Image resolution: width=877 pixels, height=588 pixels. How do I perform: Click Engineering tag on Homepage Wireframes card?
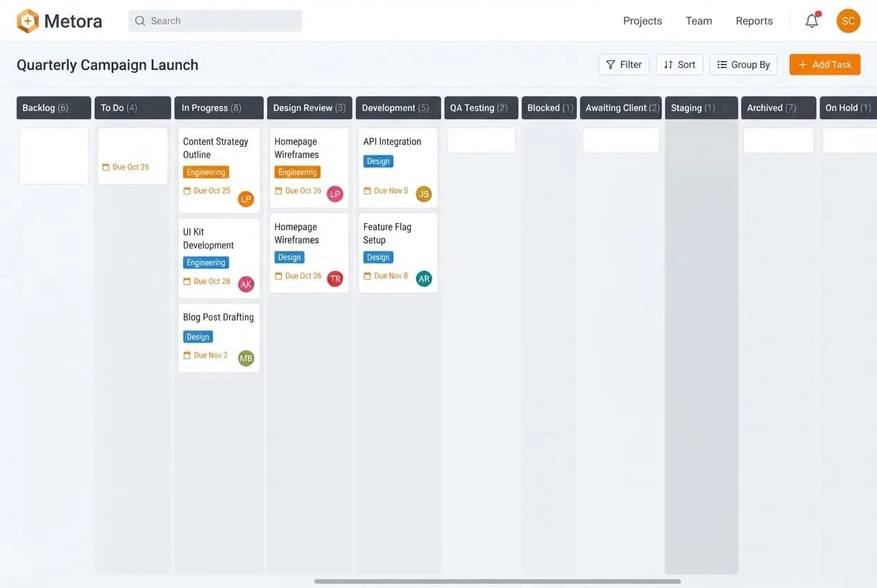tap(298, 172)
